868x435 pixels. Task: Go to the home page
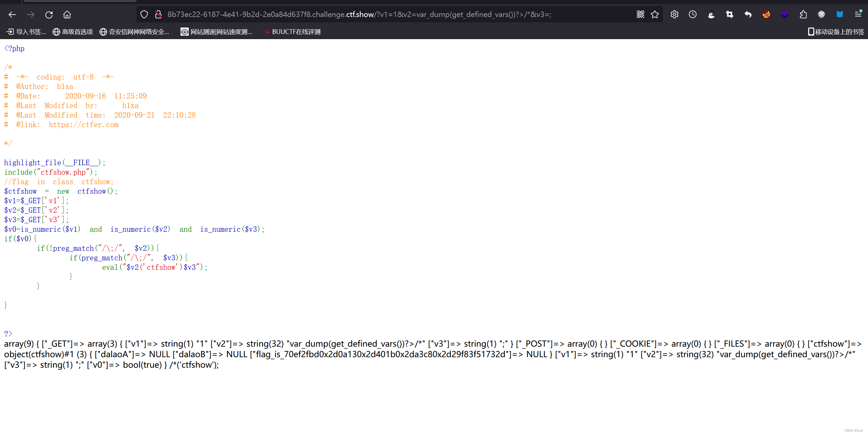67,14
